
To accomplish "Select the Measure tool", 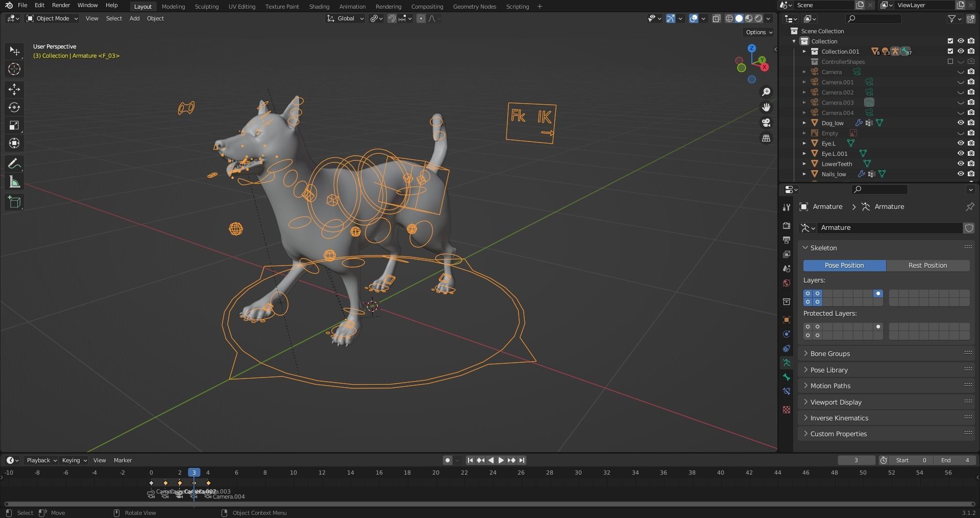I will point(14,182).
